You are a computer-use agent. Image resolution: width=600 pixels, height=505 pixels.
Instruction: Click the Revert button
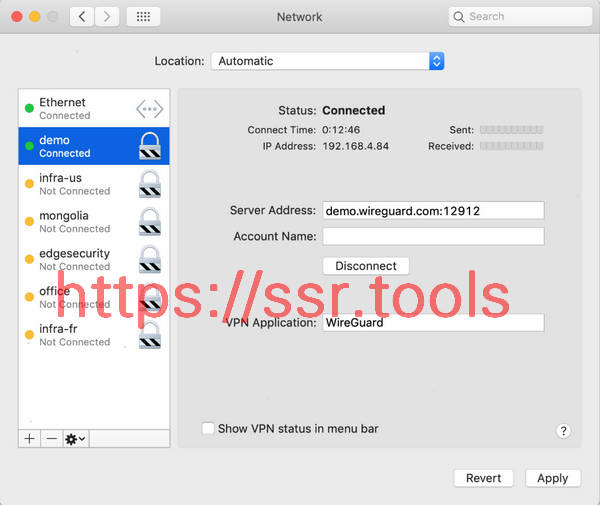point(484,478)
